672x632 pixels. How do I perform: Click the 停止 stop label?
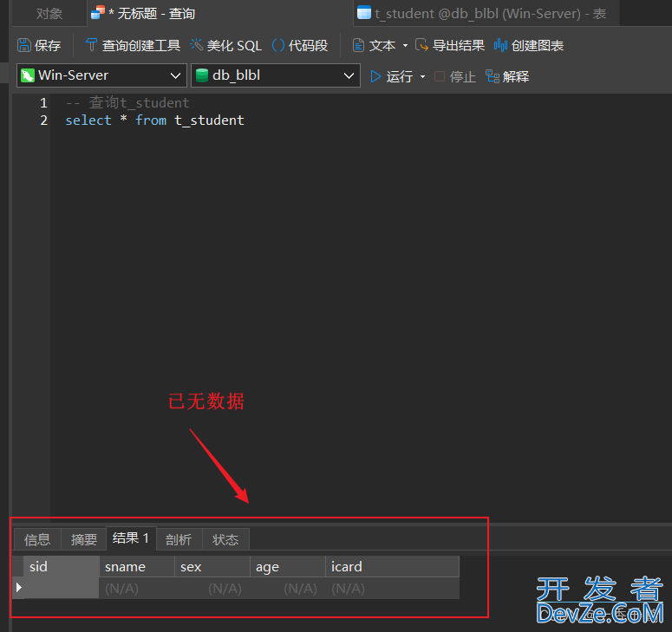[x=463, y=76]
